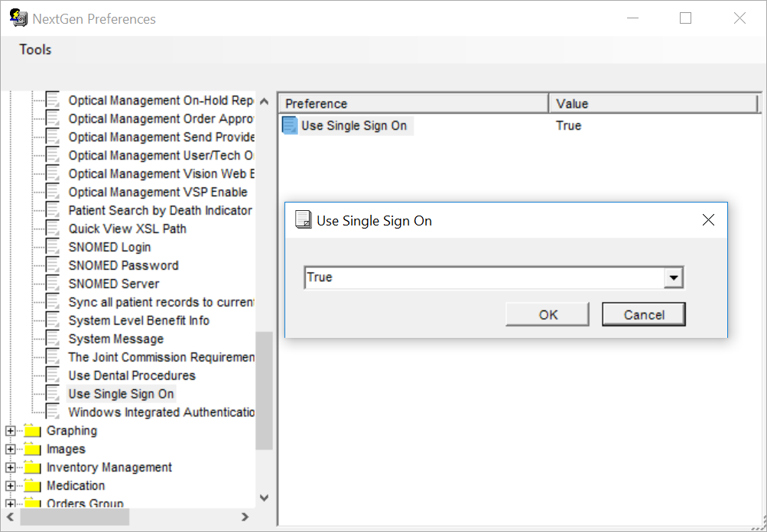Click document icon beside The Joint Commission Requirement

[52, 357]
